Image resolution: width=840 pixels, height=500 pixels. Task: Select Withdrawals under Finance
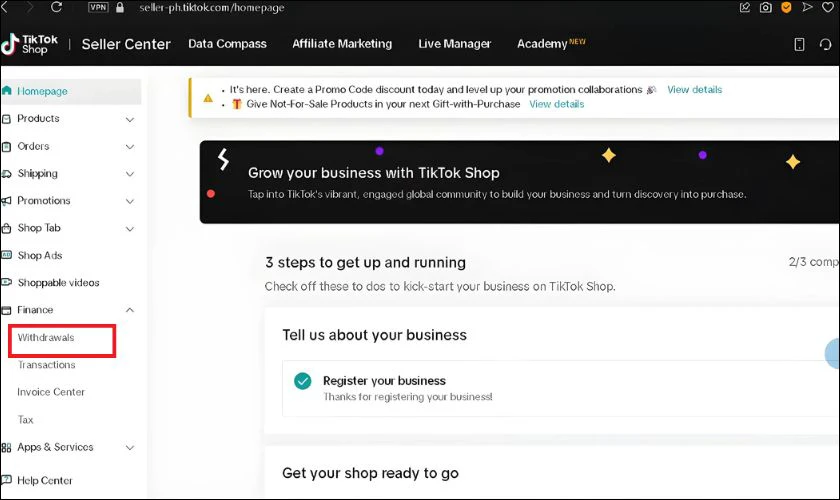point(46,338)
